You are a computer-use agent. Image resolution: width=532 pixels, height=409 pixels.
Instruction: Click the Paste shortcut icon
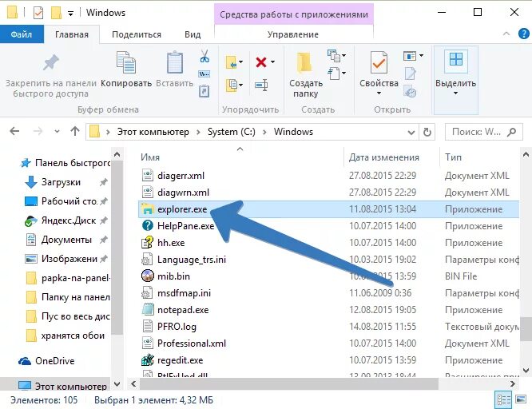[204, 91]
